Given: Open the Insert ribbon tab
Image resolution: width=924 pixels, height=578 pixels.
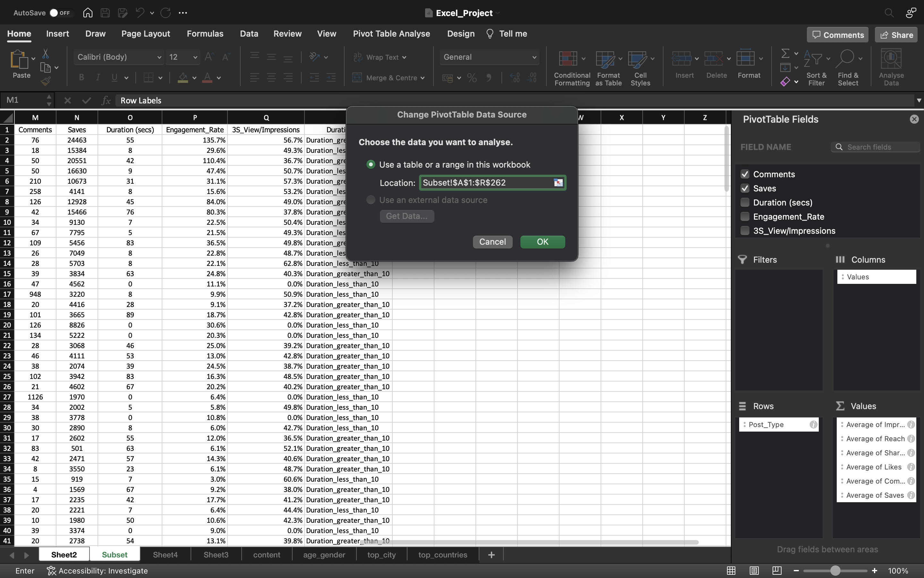Looking at the screenshot, I should (x=58, y=34).
